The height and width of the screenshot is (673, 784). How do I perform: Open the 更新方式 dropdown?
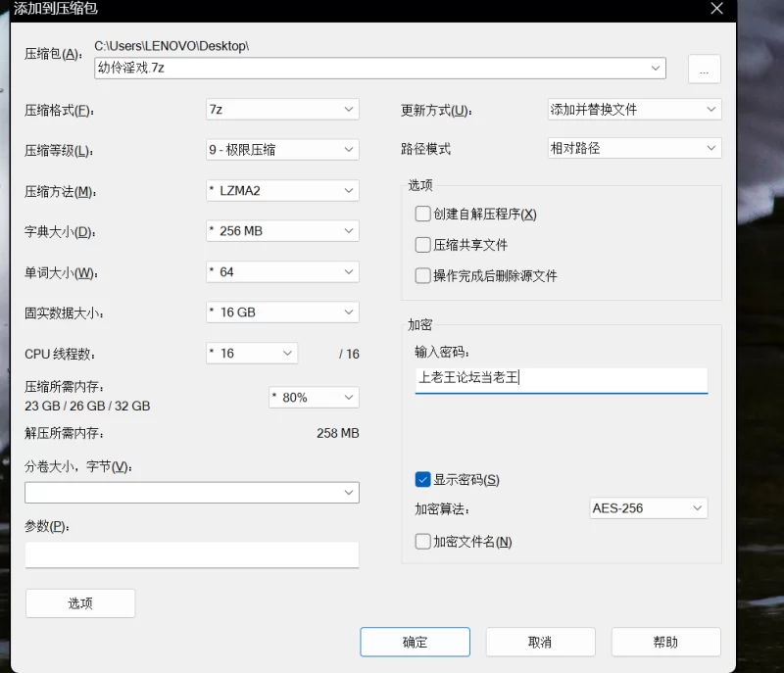pos(634,110)
